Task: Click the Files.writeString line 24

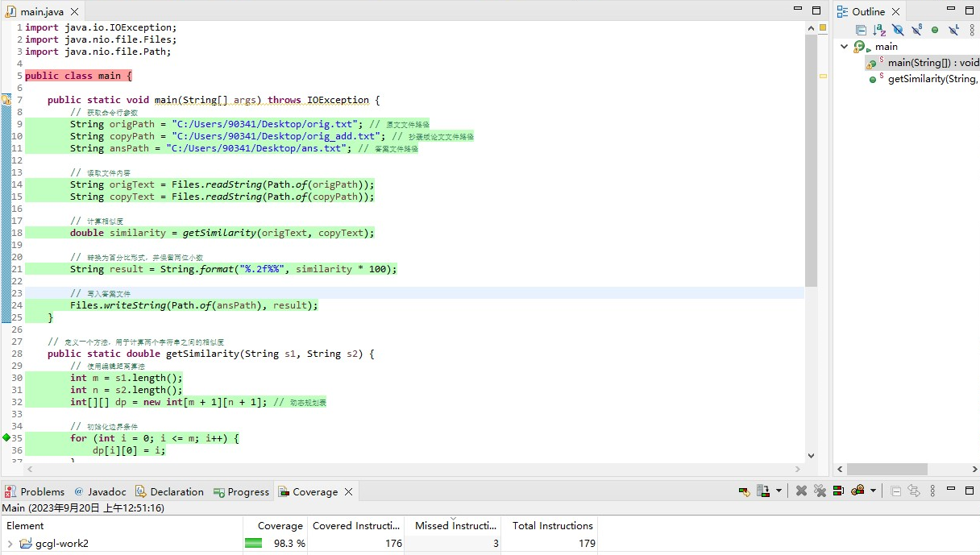Action: tap(194, 305)
